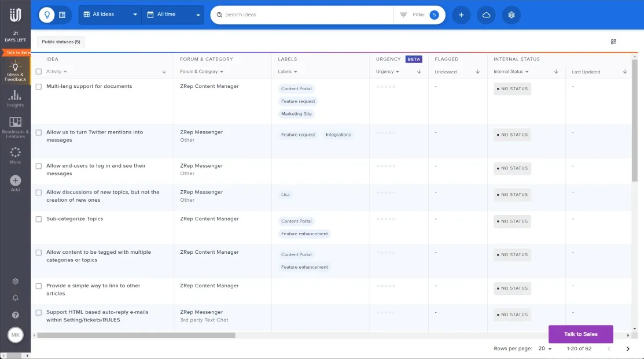
Task: Open Roadmaps & Features
Action: coord(15,128)
